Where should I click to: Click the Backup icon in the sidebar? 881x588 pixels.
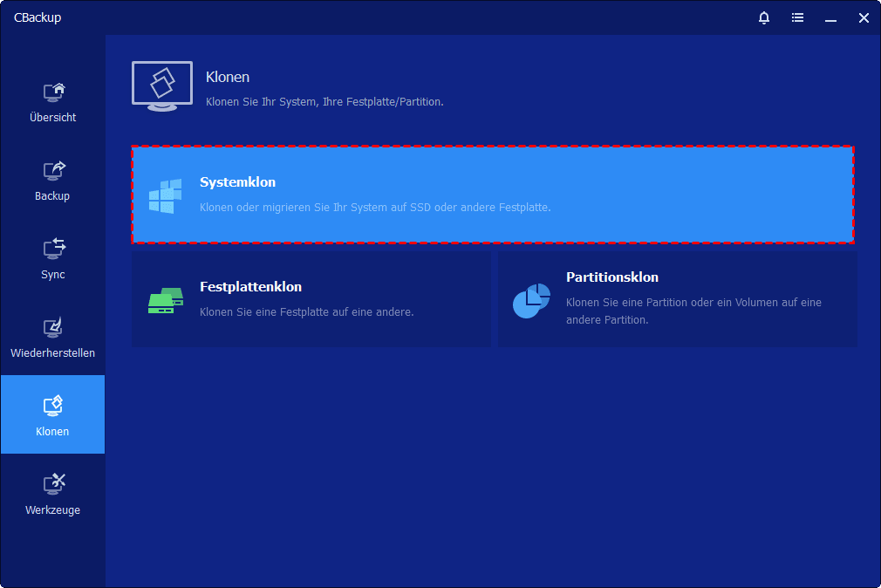point(53,170)
